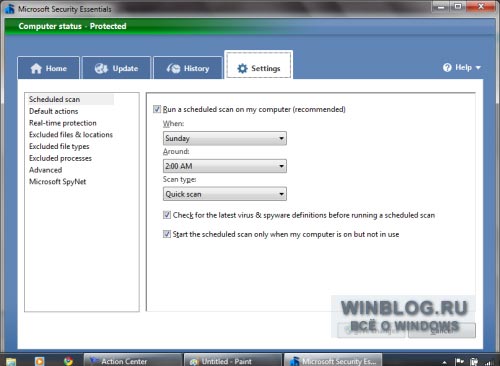Open Windows Explorer from the taskbar
The image size is (500, 366).
(11, 361)
